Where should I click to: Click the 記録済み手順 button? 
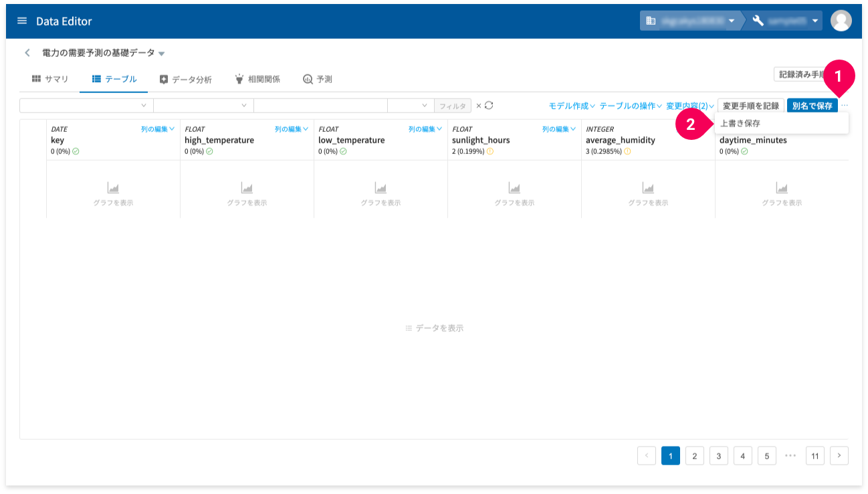click(802, 74)
